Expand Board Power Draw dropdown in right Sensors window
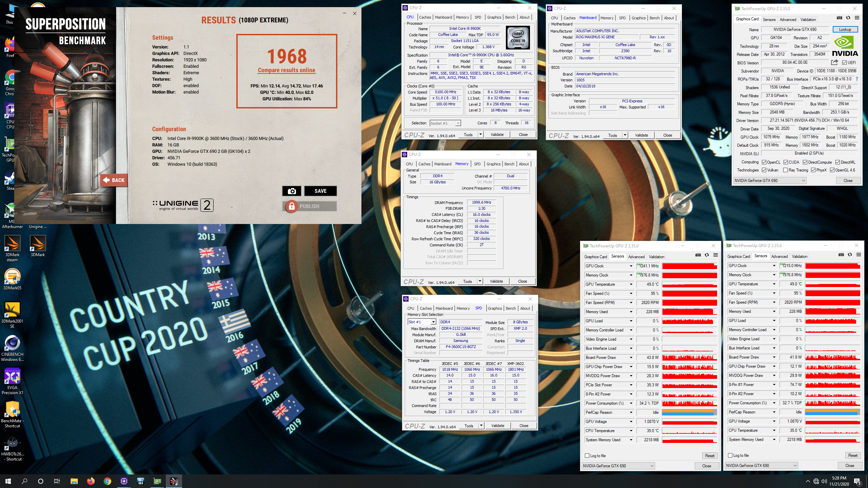The height and width of the screenshot is (488, 868). [x=774, y=357]
